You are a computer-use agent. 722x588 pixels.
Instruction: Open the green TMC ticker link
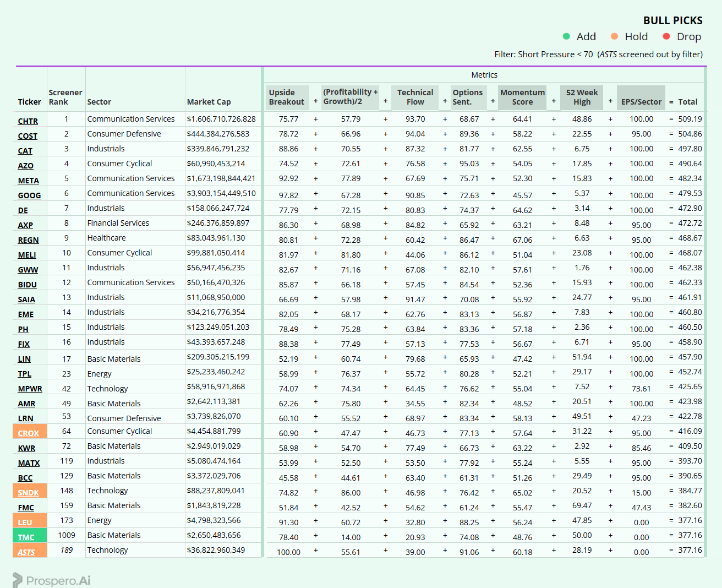tap(26, 537)
